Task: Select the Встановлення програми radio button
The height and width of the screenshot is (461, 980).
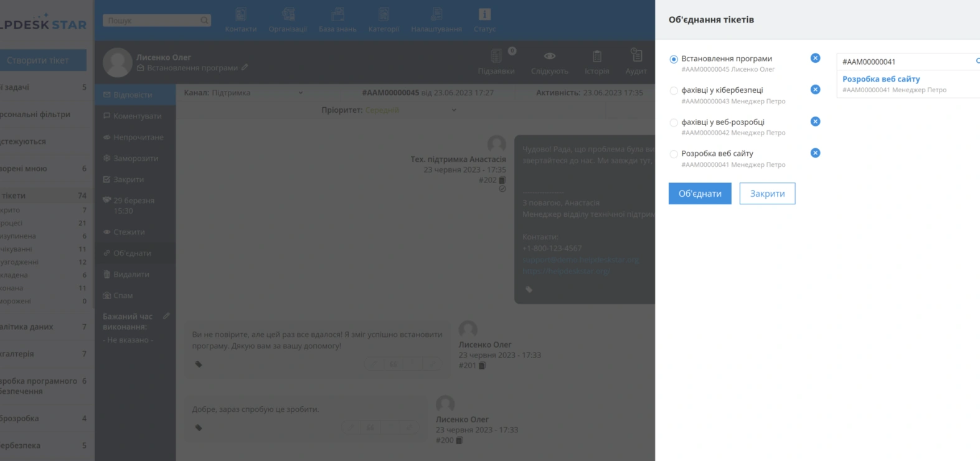Action: click(674, 59)
